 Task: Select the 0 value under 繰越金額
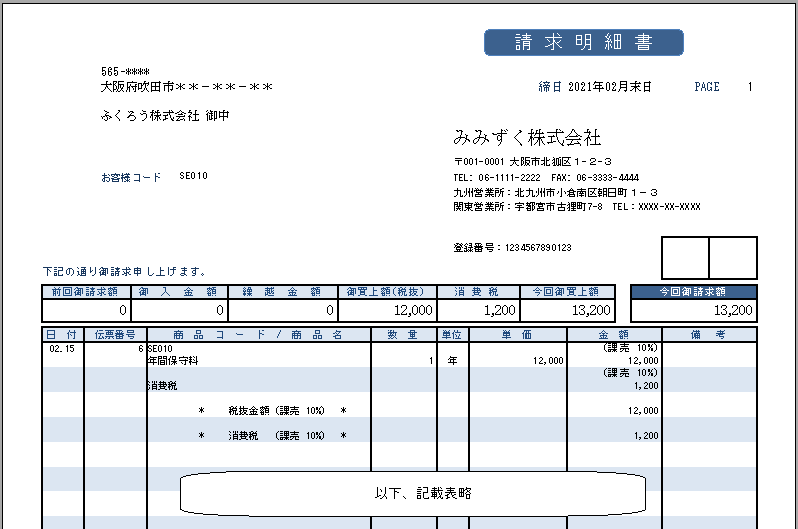point(330,310)
